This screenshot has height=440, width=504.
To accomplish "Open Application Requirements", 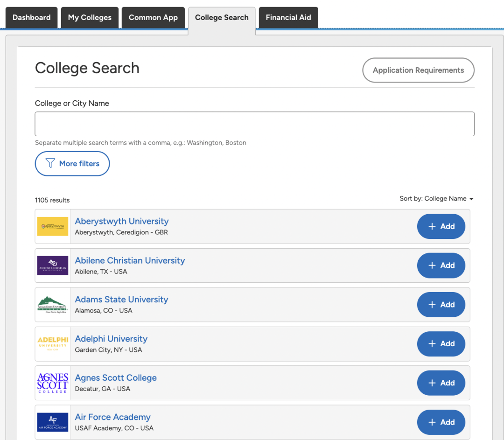I will 418,70.
